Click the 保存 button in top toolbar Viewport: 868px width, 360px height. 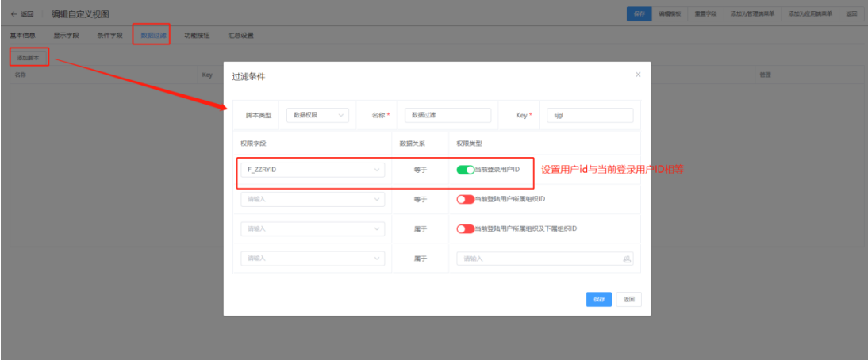(639, 14)
